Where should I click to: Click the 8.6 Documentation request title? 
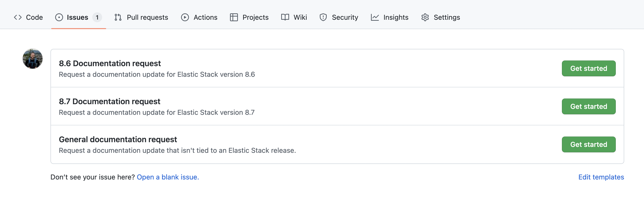(110, 63)
